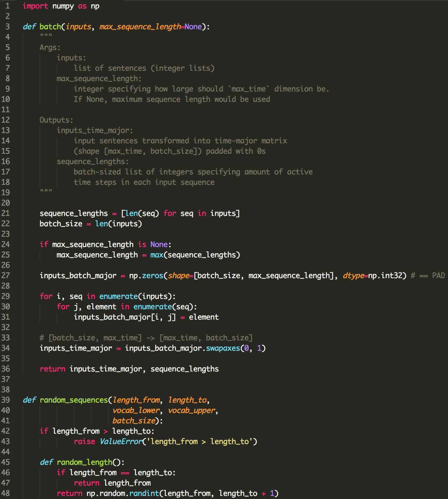The width and height of the screenshot is (448, 499).
Task: Click 'input sentences transformed into time-major matrix'
Action: tap(180, 141)
